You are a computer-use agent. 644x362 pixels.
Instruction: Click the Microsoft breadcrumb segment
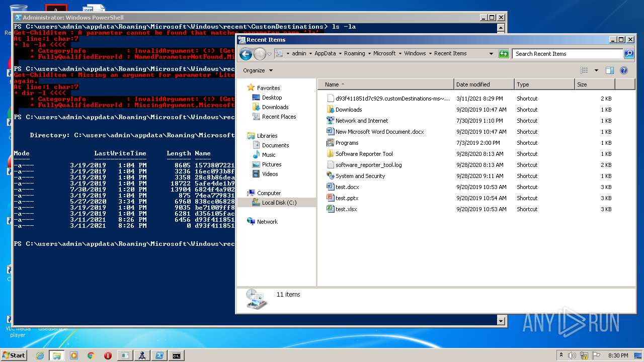[x=384, y=53]
